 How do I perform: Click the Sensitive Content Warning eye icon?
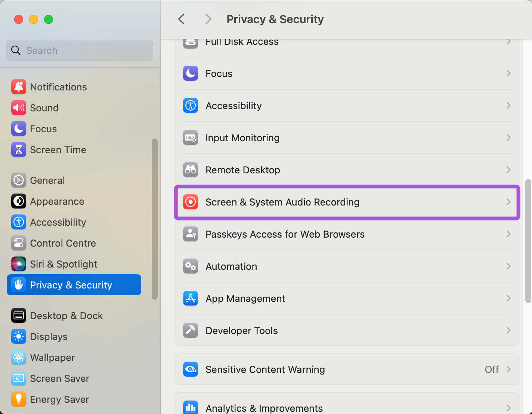(x=191, y=369)
